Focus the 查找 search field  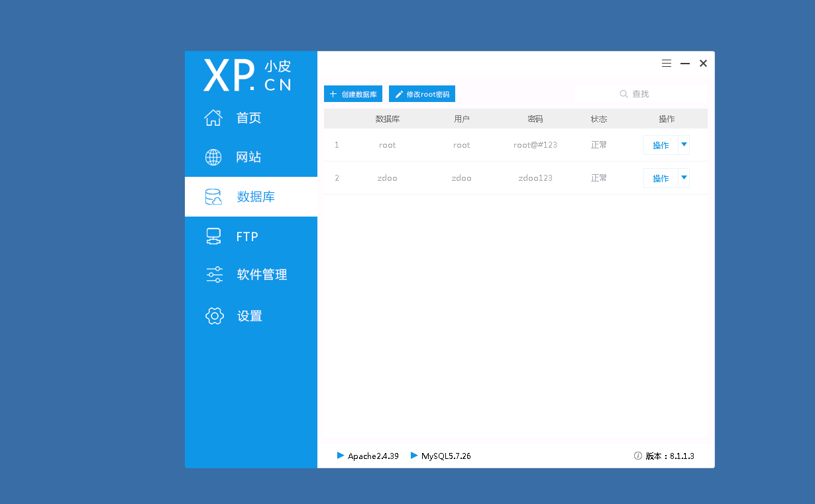641,94
